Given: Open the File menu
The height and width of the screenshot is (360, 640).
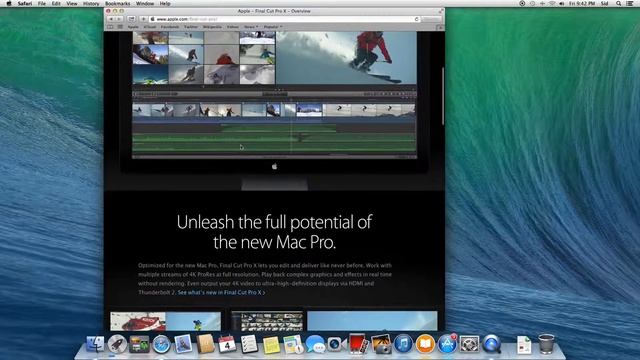Looking at the screenshot, I should [x=42, y=3].
